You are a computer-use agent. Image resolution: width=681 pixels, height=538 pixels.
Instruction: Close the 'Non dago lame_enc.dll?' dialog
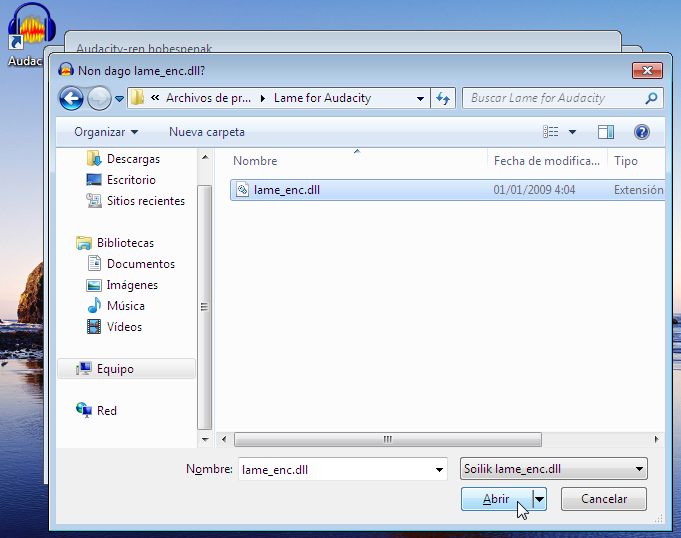647,70
